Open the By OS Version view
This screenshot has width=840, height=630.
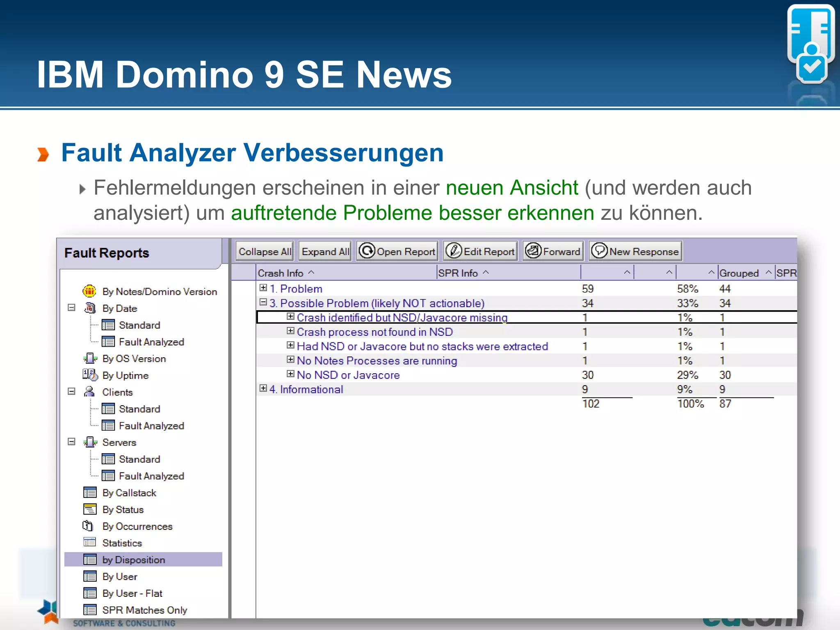[134, 359]
